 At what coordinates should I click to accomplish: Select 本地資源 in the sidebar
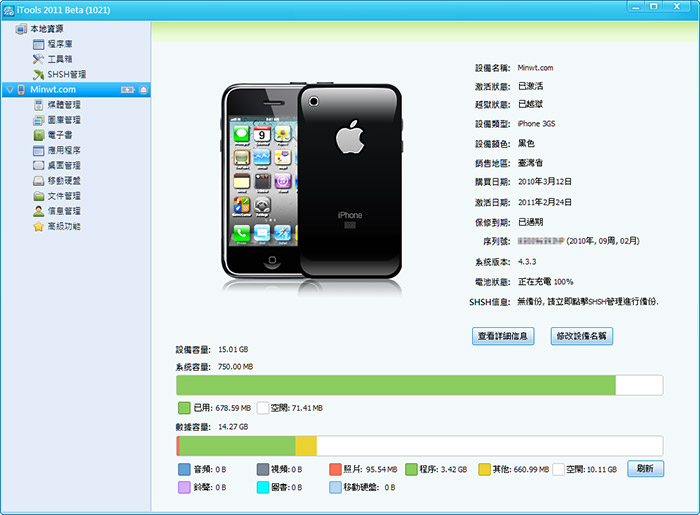tap(47, 29)
